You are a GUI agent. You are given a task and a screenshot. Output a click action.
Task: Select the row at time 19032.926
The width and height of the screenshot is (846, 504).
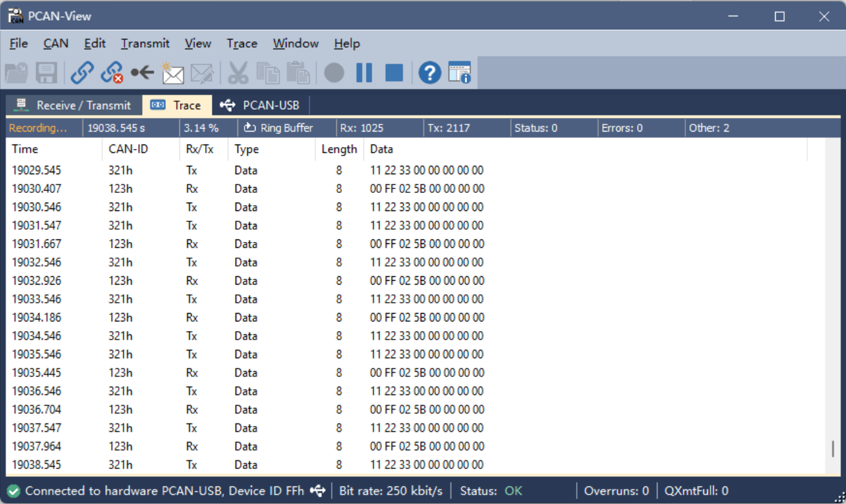416,281
